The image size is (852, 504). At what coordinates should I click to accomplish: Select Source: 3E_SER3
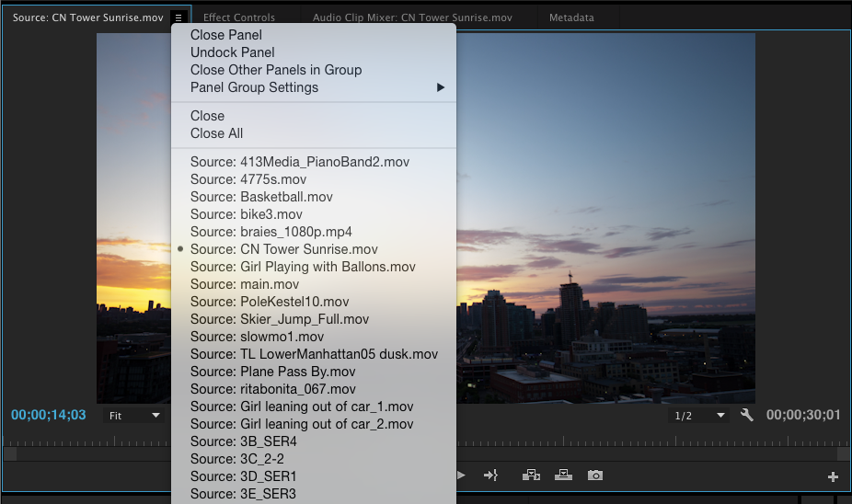314,494
